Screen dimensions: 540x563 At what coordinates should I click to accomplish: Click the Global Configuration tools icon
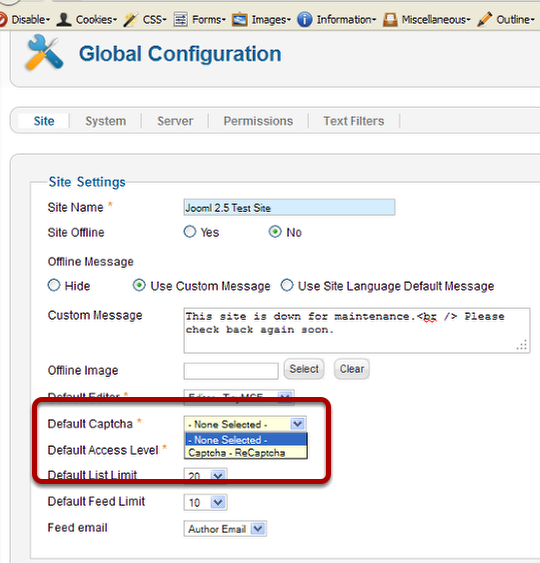click(44, 53)
